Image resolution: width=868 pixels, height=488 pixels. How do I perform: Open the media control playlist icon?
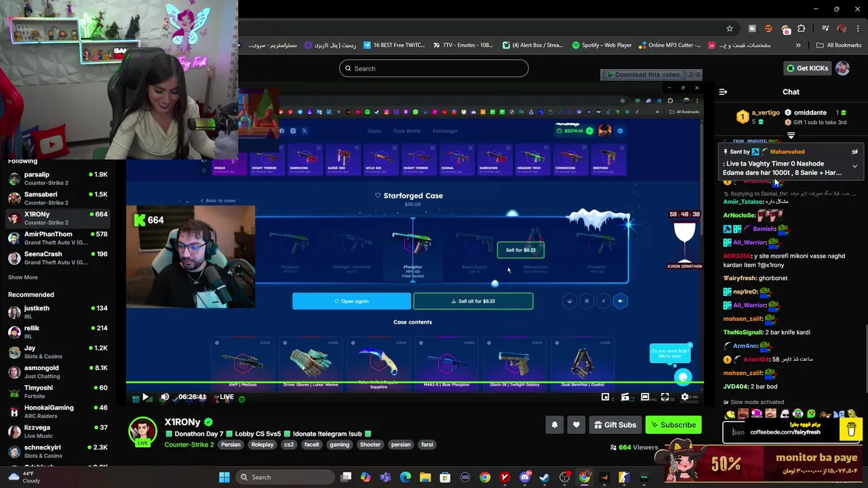point(825,28)
